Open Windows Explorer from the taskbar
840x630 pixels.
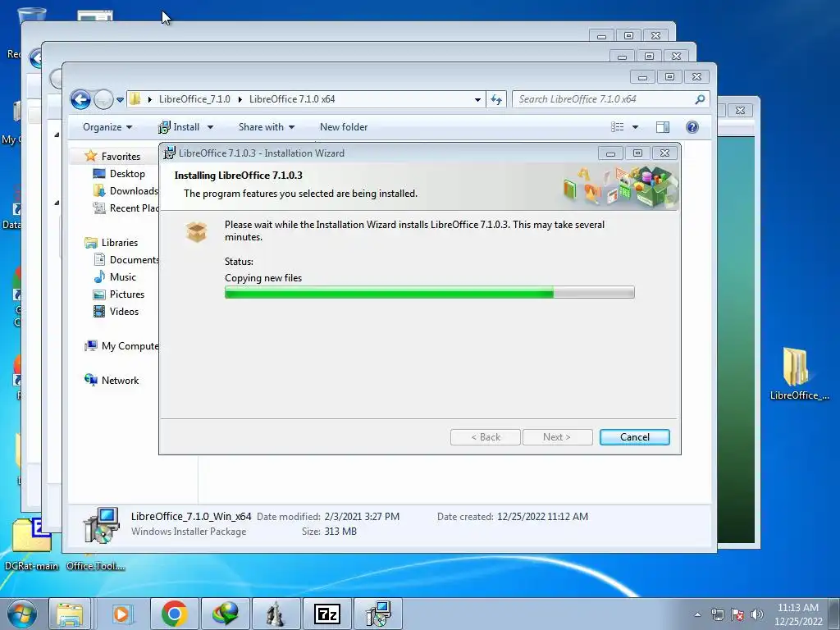[x=71, y=614]
